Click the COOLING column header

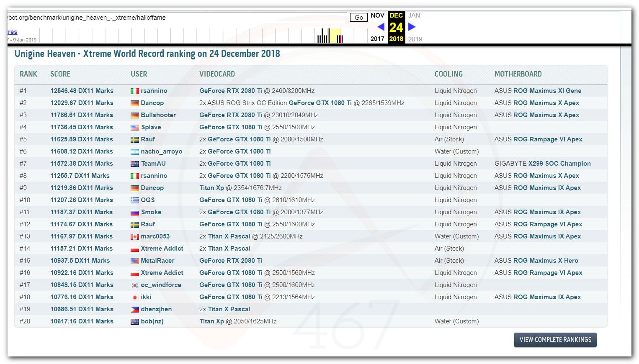point(448,74)
